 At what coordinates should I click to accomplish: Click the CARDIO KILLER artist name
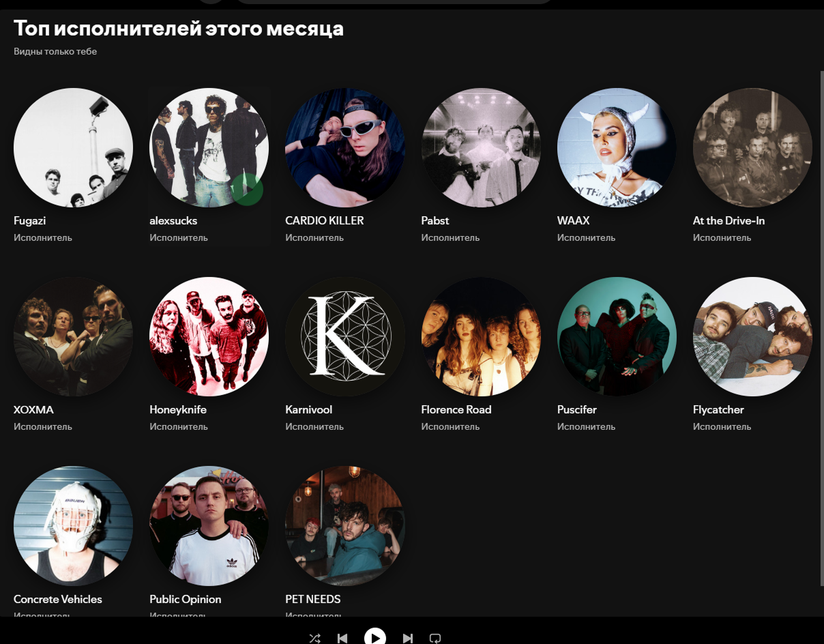[x=325, y=220]
